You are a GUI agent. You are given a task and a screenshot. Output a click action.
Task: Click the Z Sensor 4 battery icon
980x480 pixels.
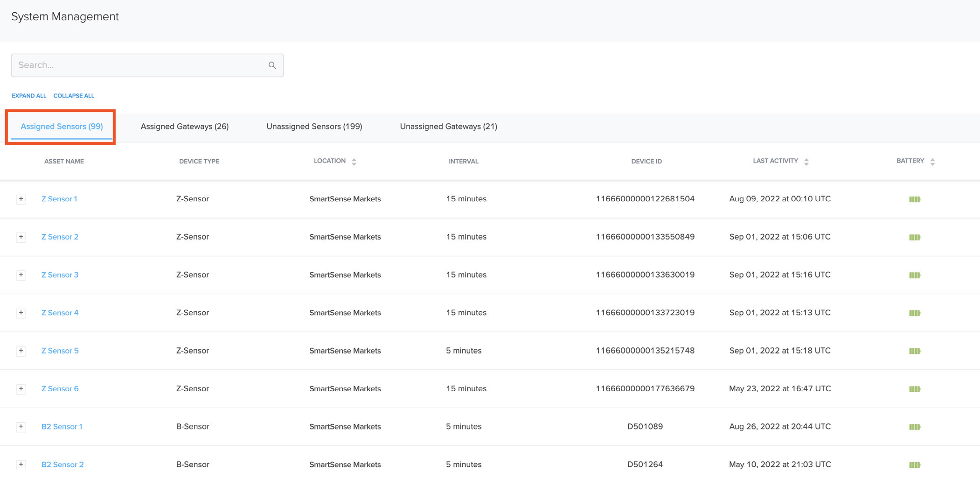coord(915,313)
